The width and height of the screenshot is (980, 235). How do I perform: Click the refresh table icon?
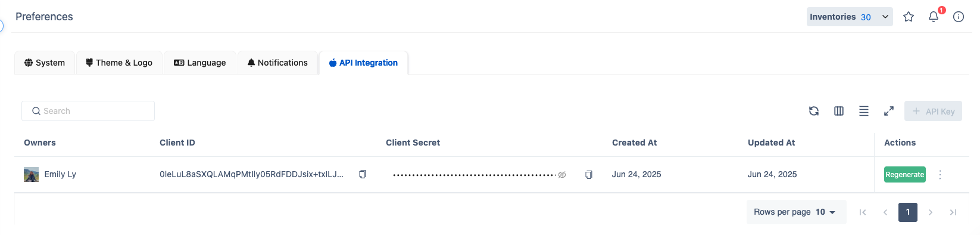(814, 111)
